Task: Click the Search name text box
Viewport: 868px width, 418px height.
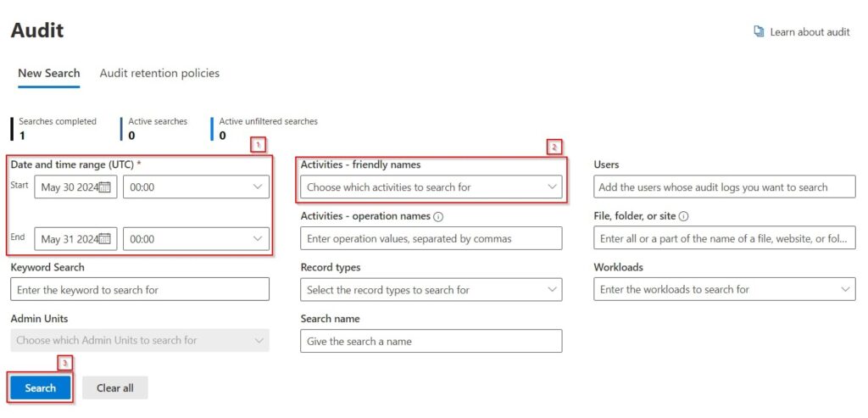Action: coord(431,341)
